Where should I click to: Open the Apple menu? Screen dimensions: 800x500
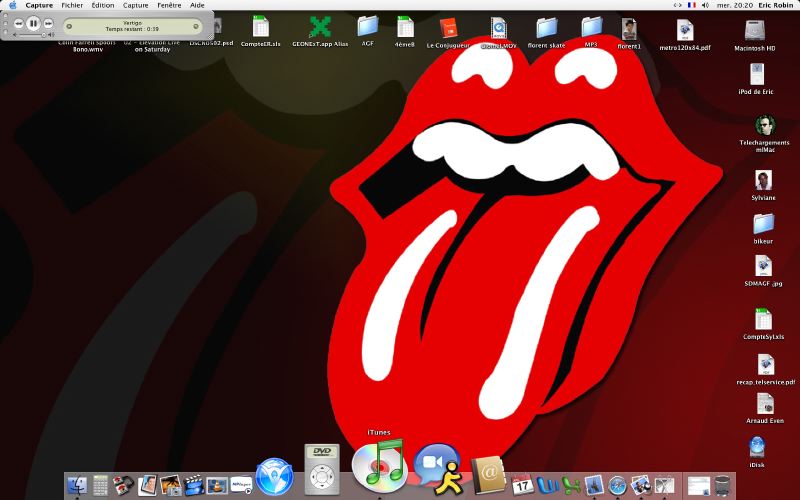[13, 5]
